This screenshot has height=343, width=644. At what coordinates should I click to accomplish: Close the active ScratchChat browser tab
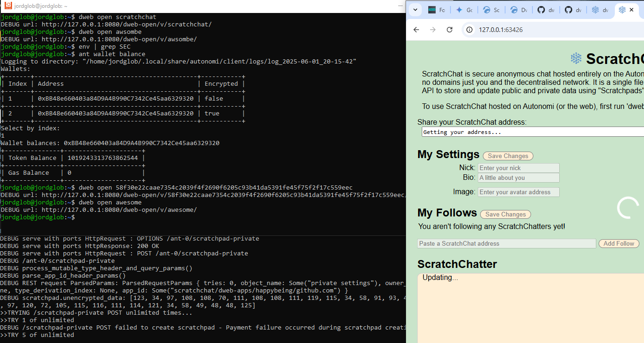[631, 10]
